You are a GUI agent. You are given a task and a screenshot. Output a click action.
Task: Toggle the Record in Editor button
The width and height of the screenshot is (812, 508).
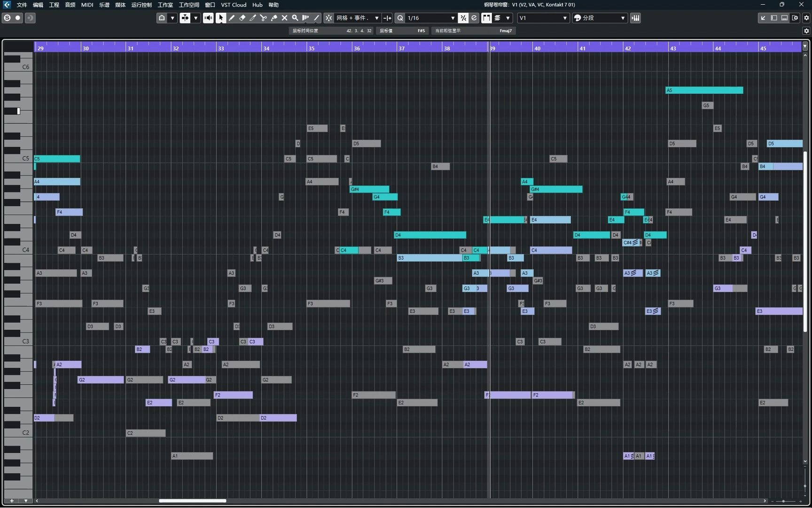(x=18, y=18)
